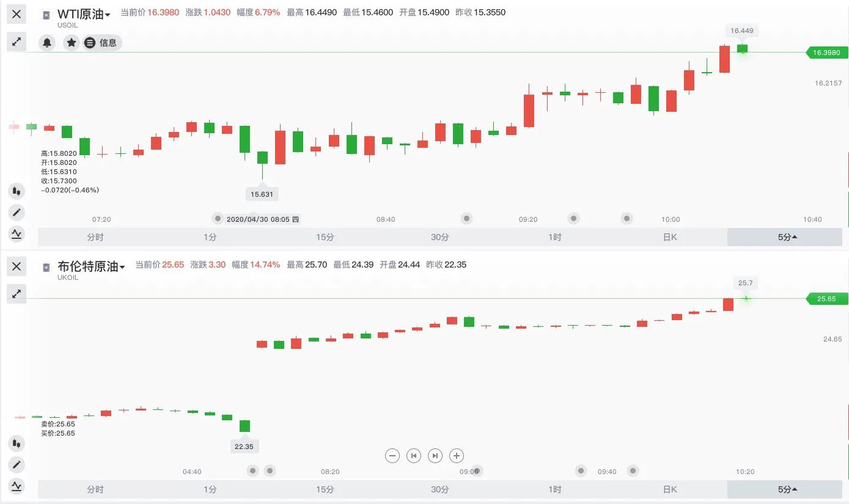This screenshot has height=504, width=849.
Task: Open the indicators icon on WTI chart
Action: point(17,233)
